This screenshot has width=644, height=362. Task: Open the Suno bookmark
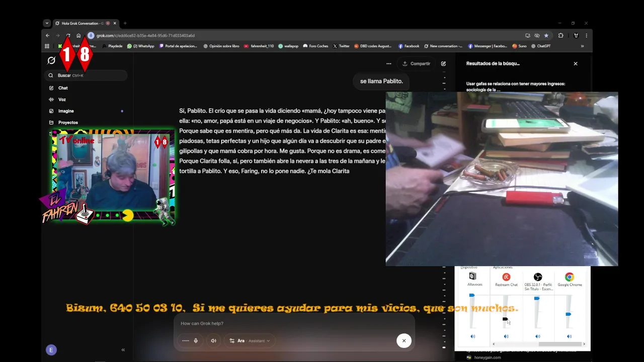click(x=520, y=46)
